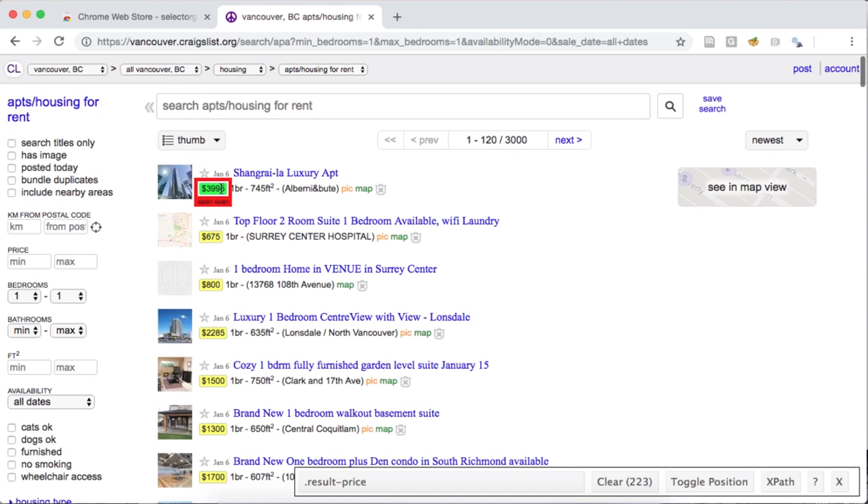The image size is (868, 504).
Task: Click the postal code locate crosshair icon
Action: coord(96,227)
